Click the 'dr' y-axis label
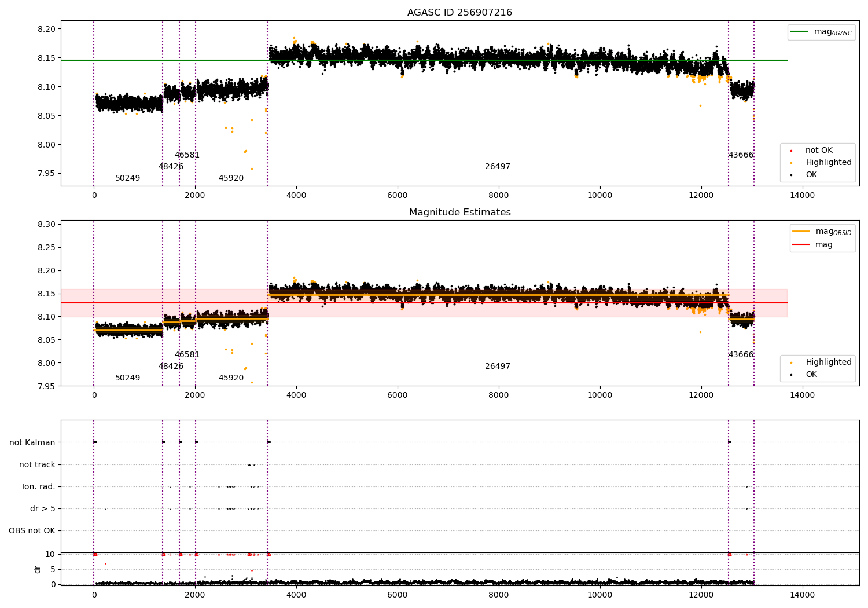This screenshot has height=608, width=868. click(38, 569)
